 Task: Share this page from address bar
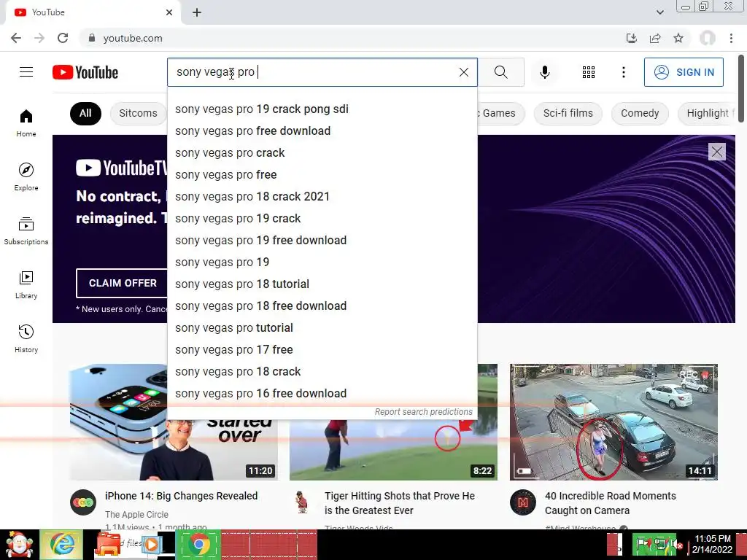[655, 38]
